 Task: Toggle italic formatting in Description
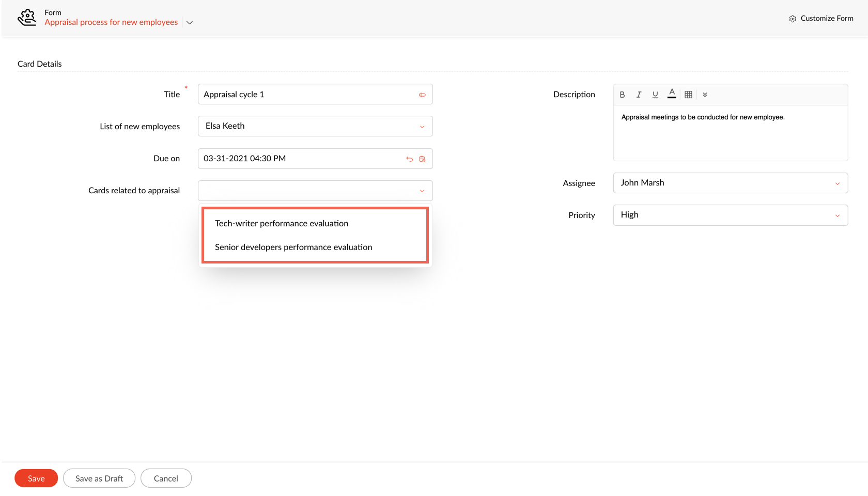pyautogui.click(x=639, y=95)
